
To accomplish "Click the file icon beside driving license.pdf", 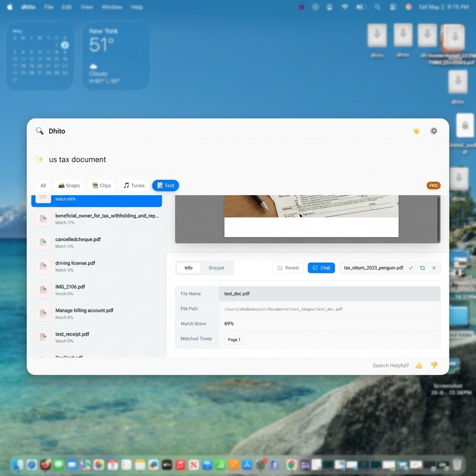I will [43, 266].
